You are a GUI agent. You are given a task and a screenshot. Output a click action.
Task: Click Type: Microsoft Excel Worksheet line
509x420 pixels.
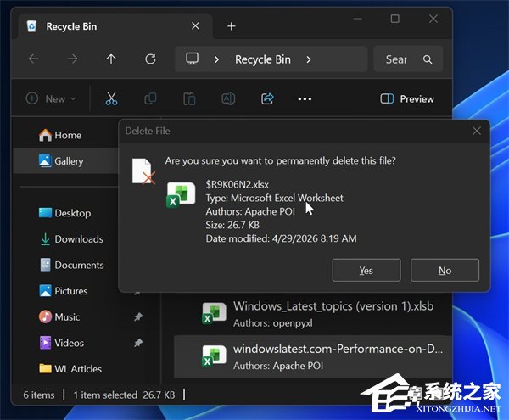coord(274,198)
